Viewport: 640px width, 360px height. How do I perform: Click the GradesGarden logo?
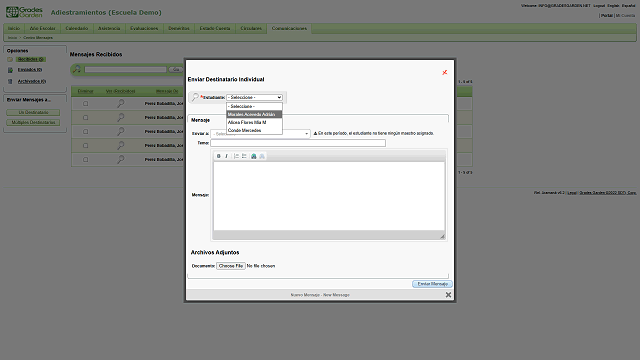[24, 12]
